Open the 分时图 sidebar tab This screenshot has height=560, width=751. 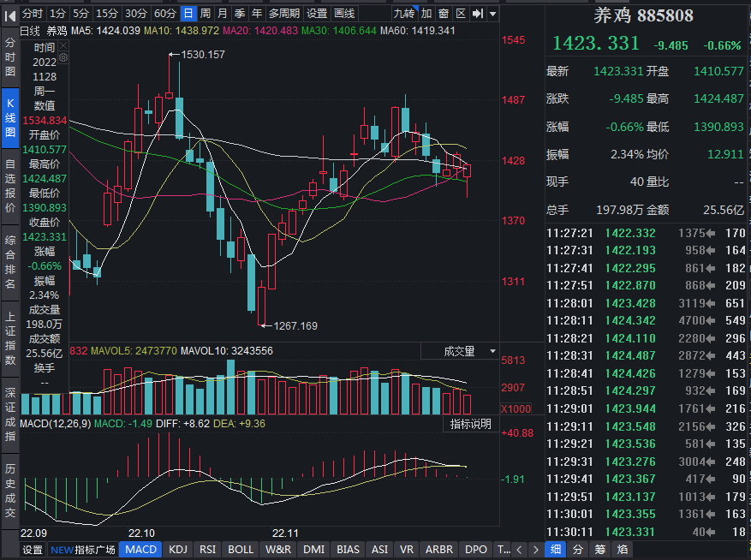point(9,57)
